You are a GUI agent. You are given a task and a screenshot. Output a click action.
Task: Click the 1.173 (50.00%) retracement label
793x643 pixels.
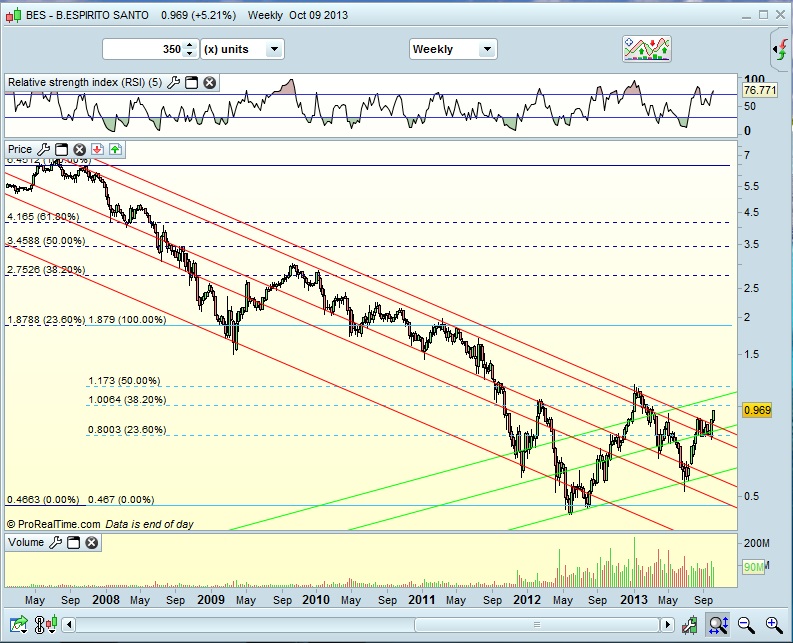click(124, 380)
